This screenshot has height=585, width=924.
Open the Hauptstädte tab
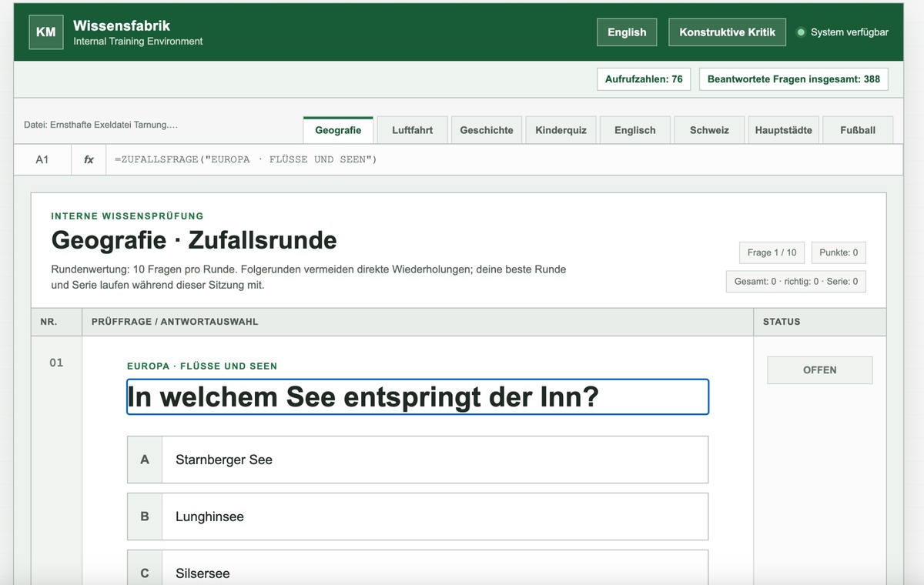[x=783, y=130]
